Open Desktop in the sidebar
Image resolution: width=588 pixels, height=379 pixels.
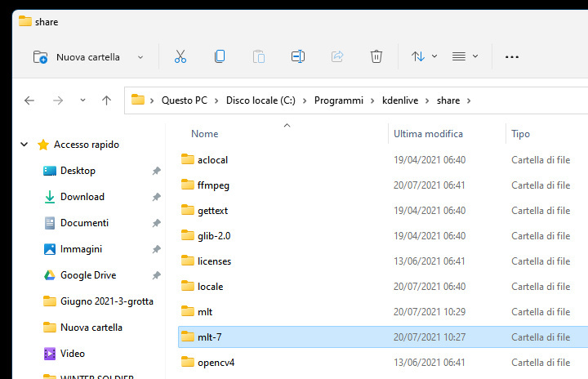click(78, 171)
